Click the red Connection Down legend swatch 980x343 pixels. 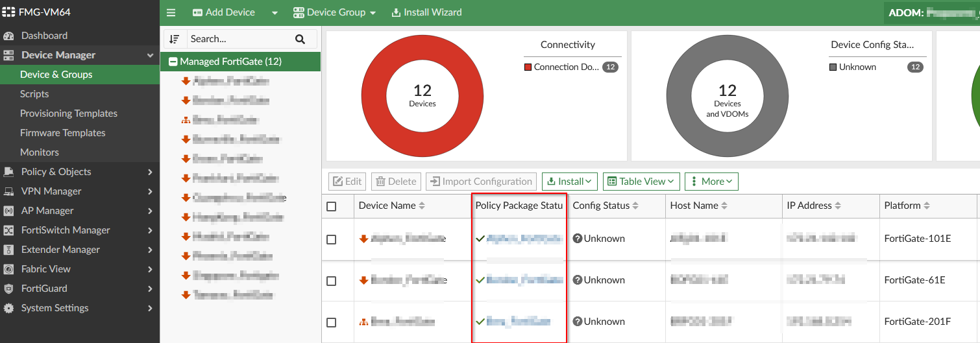tap(528, 67)
